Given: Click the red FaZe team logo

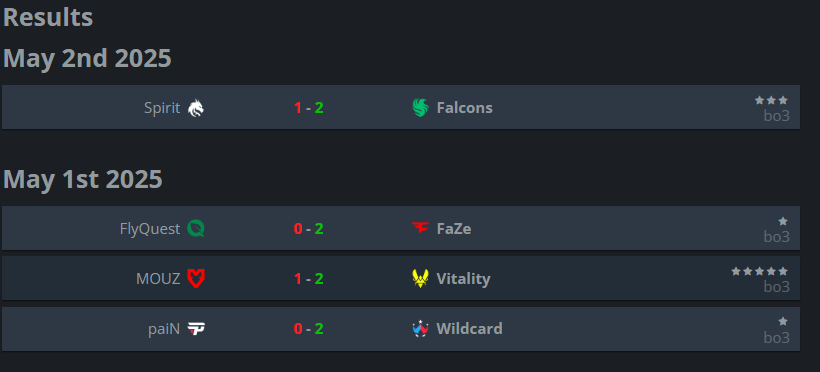Looking at the screenshot, I should pos(420,228).
